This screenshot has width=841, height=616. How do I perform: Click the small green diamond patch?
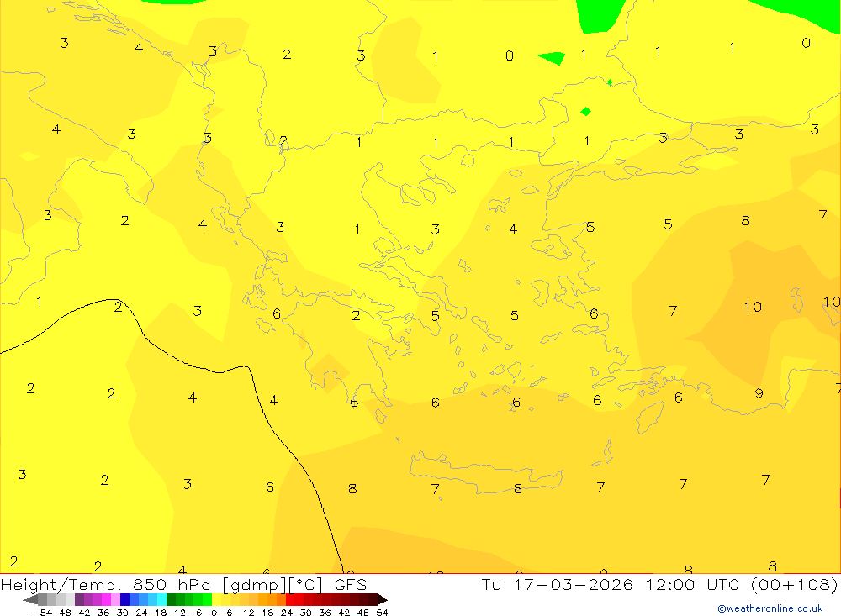pos(585,111)
